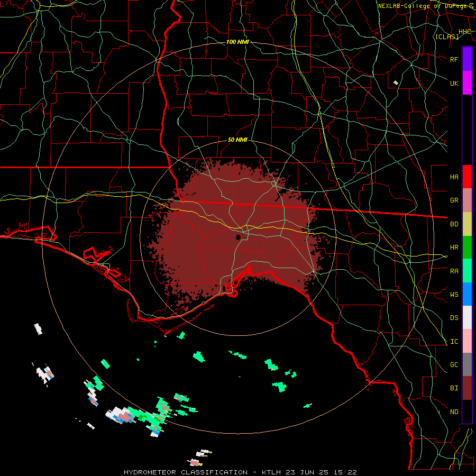Pick the HR dark green legend swatch

click(467, 248)
